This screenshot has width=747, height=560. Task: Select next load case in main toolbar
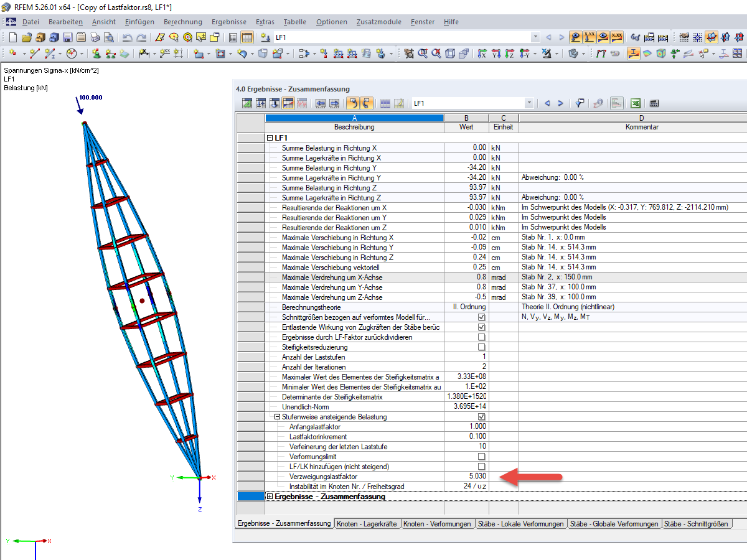pyautogui.click(x=561, y=37)
